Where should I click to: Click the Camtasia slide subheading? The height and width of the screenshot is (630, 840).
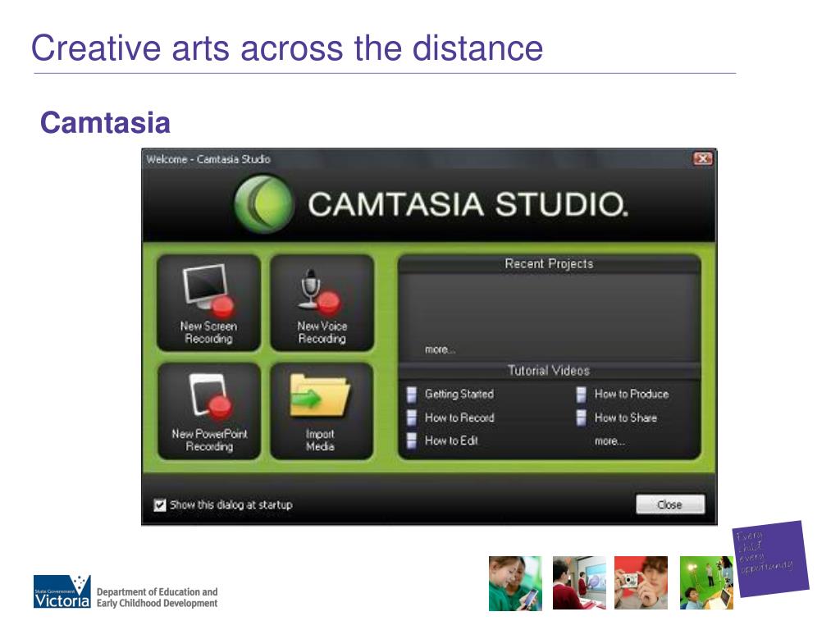point(105,123)
